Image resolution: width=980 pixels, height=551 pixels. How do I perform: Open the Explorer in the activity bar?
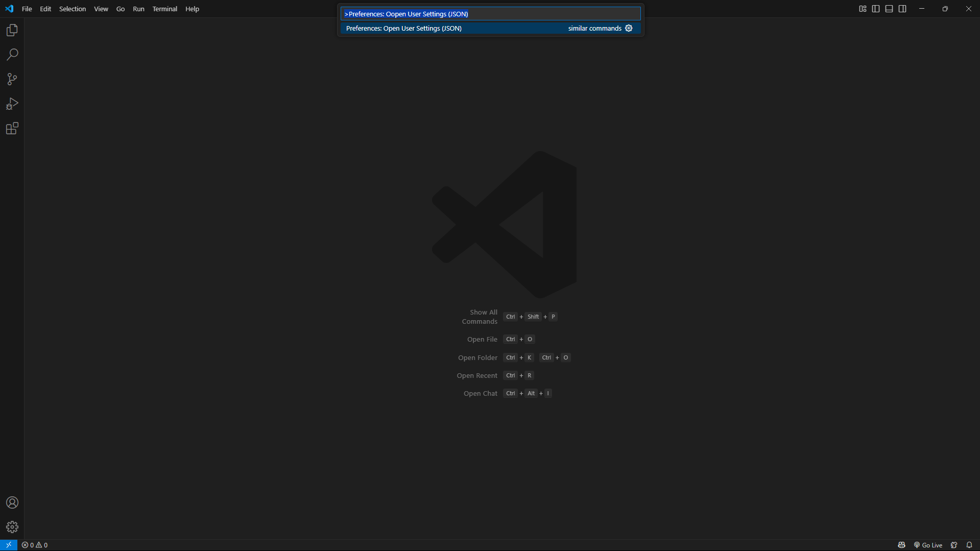[x=12, y=30]
